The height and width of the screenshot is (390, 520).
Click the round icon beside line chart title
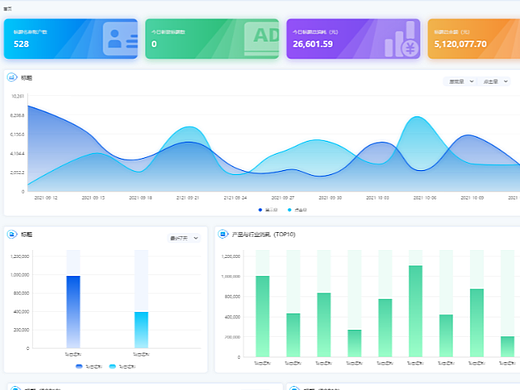[x=12, y=78]
